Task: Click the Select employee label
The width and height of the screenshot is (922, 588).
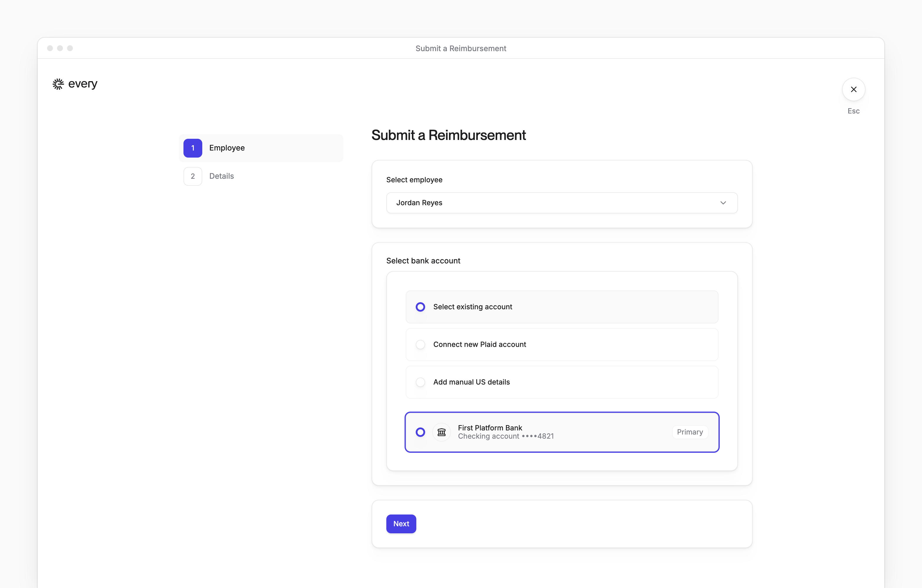Action: pos(414,180)
